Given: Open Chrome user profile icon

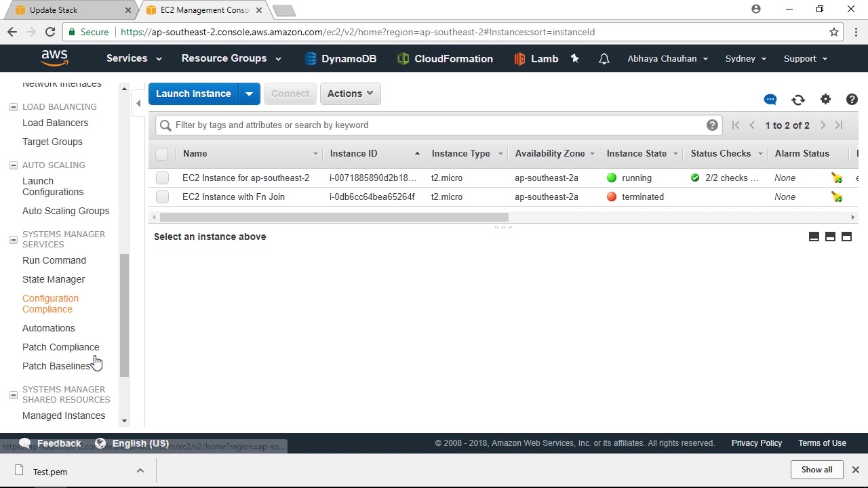Looking at the screenshot, I should tap(756, 9).
